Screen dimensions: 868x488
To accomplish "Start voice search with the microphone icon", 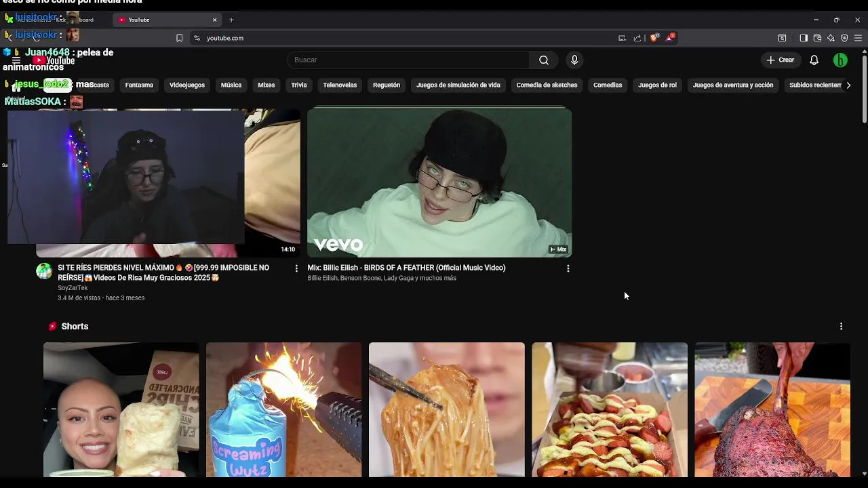I will pos(574,60).
